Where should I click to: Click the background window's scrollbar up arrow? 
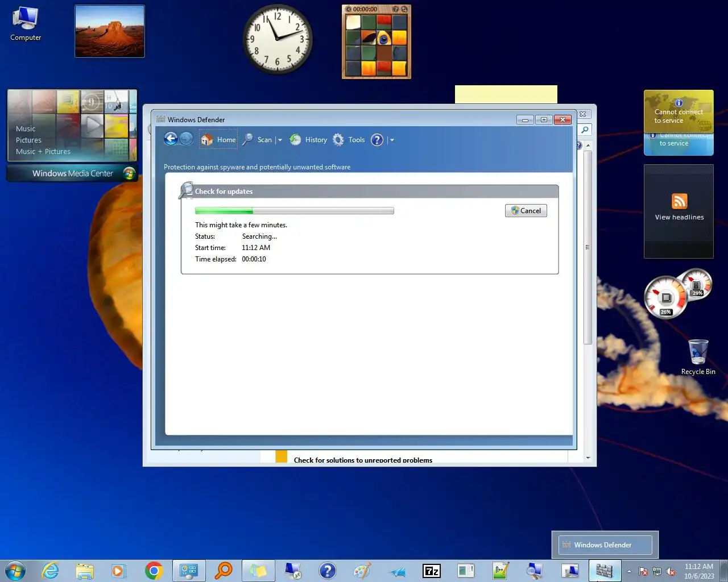pyautogui.click(x=588, y=145)
